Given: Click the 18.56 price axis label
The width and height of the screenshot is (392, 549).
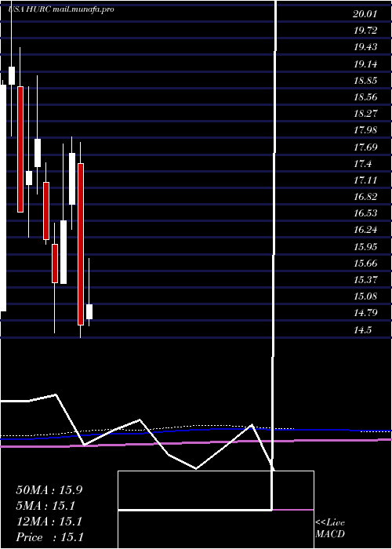Looking at the screenshot, I should [365, 97].
